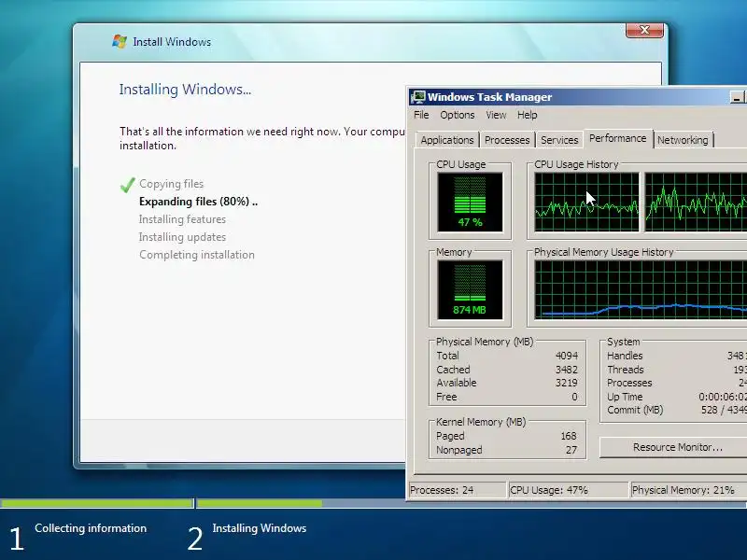Click 'Processes: 24' in the status bar

[x=442, y=490]
